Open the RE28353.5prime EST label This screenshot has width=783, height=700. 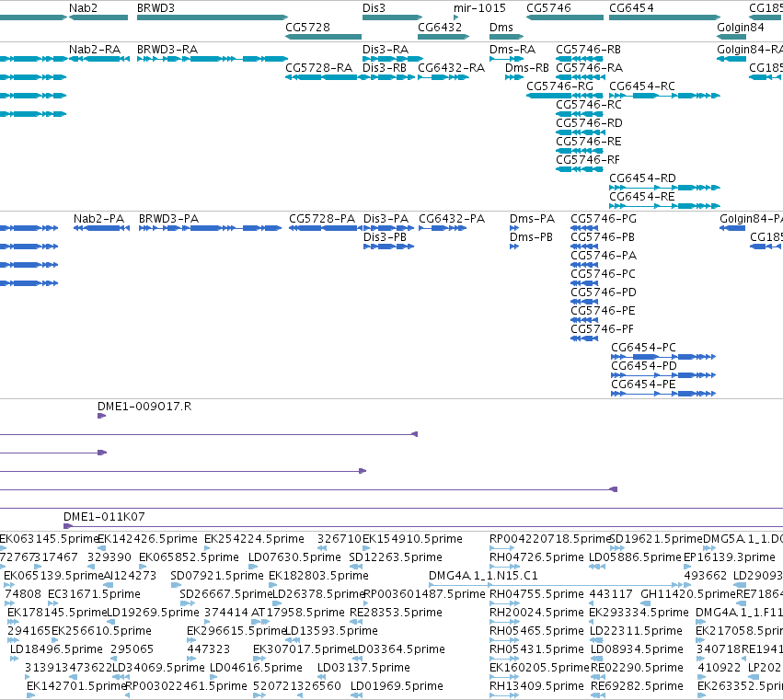[396, 613]
